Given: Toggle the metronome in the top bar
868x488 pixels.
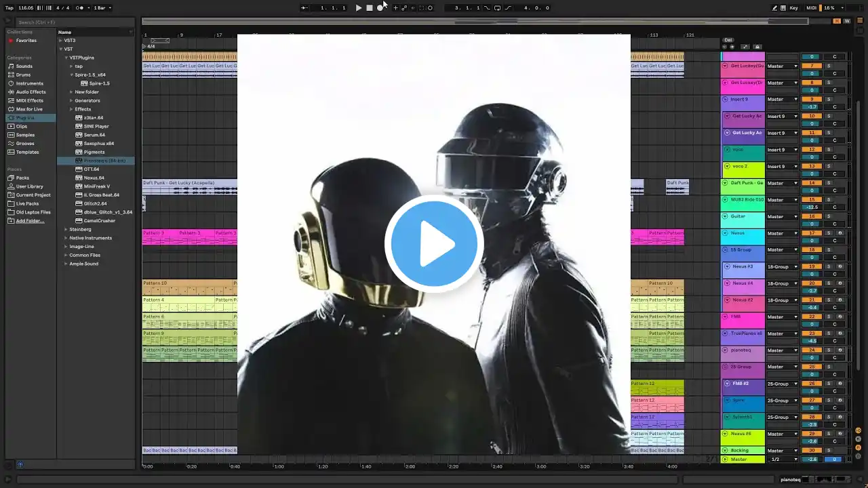Looking at the screenshot, I should [x=80, y=8].
